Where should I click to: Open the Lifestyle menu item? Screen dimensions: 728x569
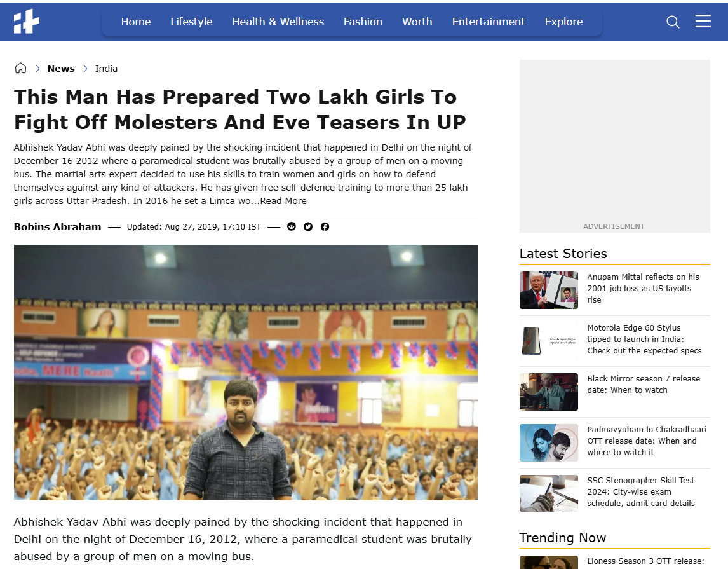pyautogui.click(x=191, y=22)
